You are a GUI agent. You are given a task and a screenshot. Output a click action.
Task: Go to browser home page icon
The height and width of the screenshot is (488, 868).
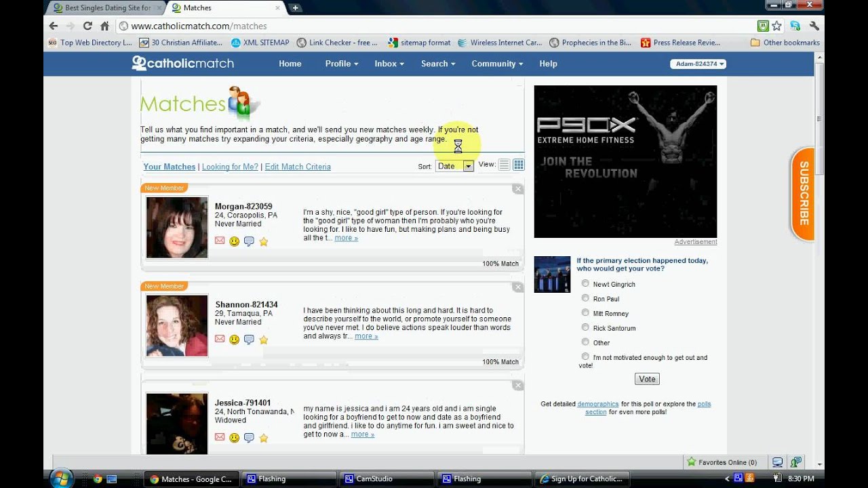click(104, 26)
